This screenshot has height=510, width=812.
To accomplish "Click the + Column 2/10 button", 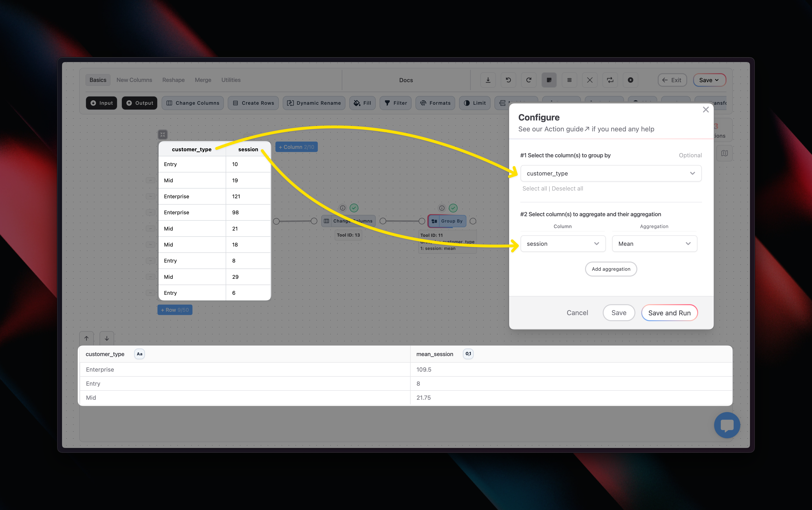I will tap(296, 147).
